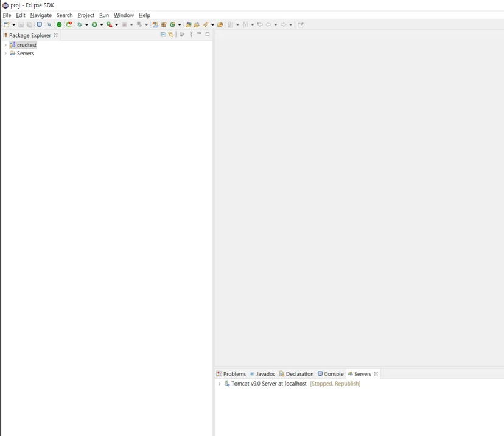Toggle Link with Editor in Package Explorer
The height and width of the screenshot is (436, 504).
click(x=171, y=34)
